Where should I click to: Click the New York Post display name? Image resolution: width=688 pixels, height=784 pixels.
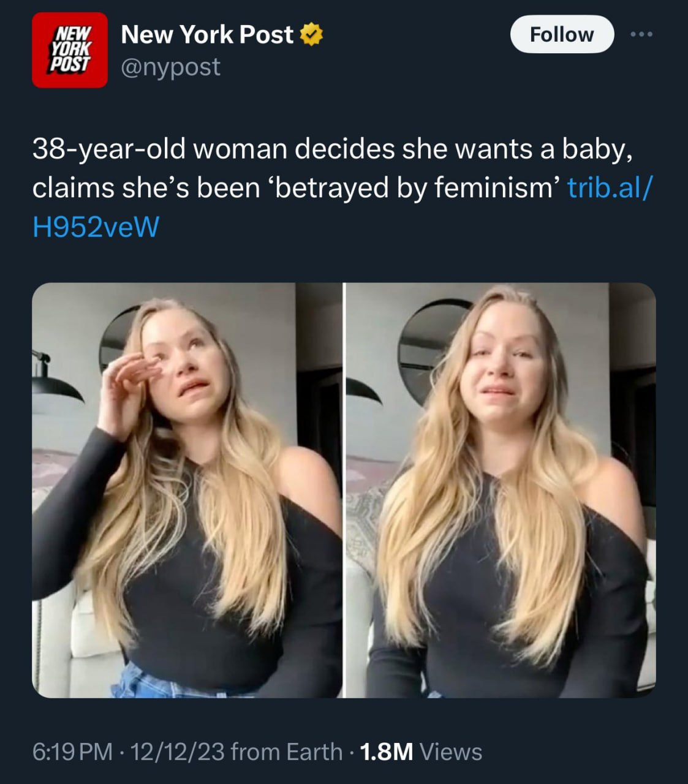point(207,35)
